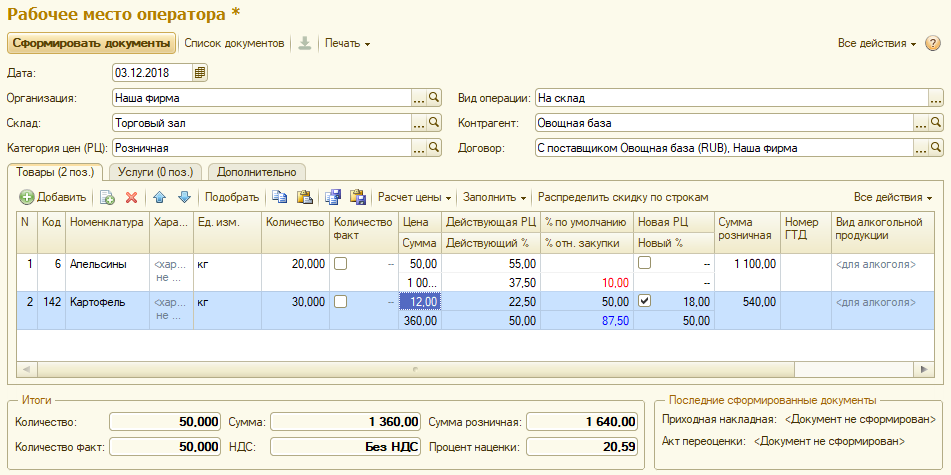Click horizontal scrollbar thumb of goods table
The image size is (951, 475).
[x=415, y=368]
